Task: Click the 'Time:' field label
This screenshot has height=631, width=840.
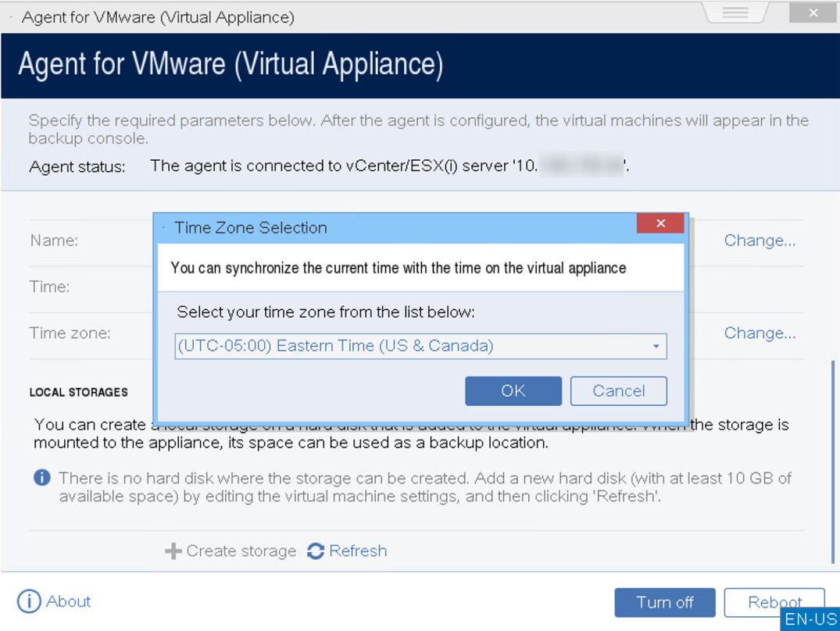Action: coord(50,287)
